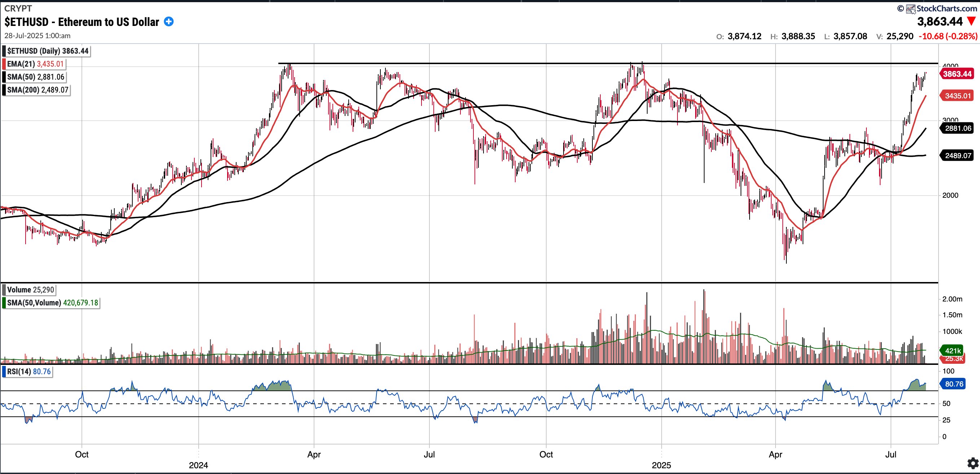Click the 2489.07 SMA(200) axis tag
The width and height of the screenshot is (980, 474).
(x=958, y=156)
